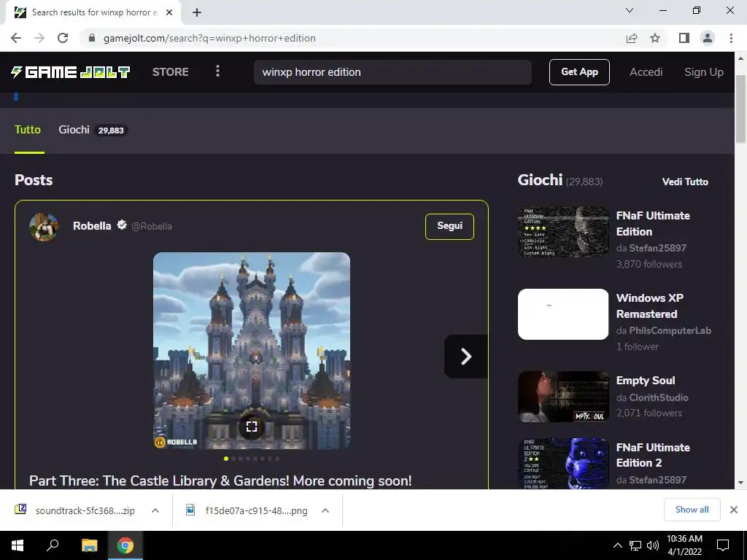Open the PhilsComputerLab developer link

670,330
